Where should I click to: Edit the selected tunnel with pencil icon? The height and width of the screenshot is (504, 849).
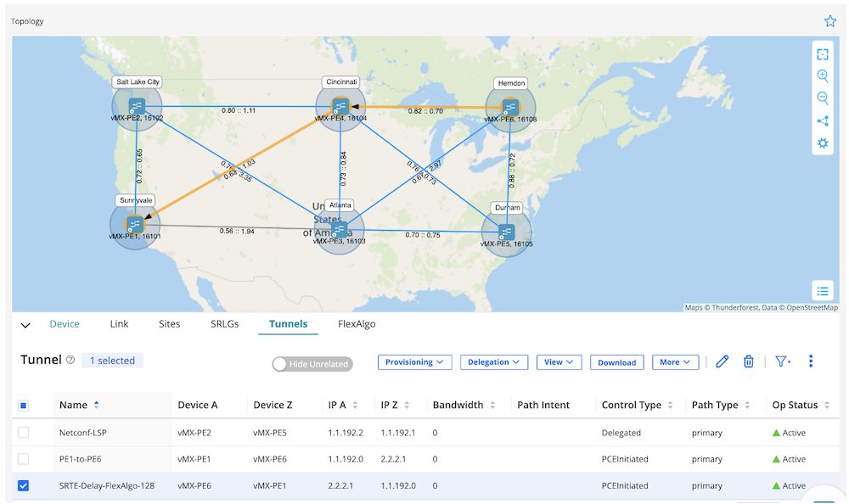tap(722, 361)
